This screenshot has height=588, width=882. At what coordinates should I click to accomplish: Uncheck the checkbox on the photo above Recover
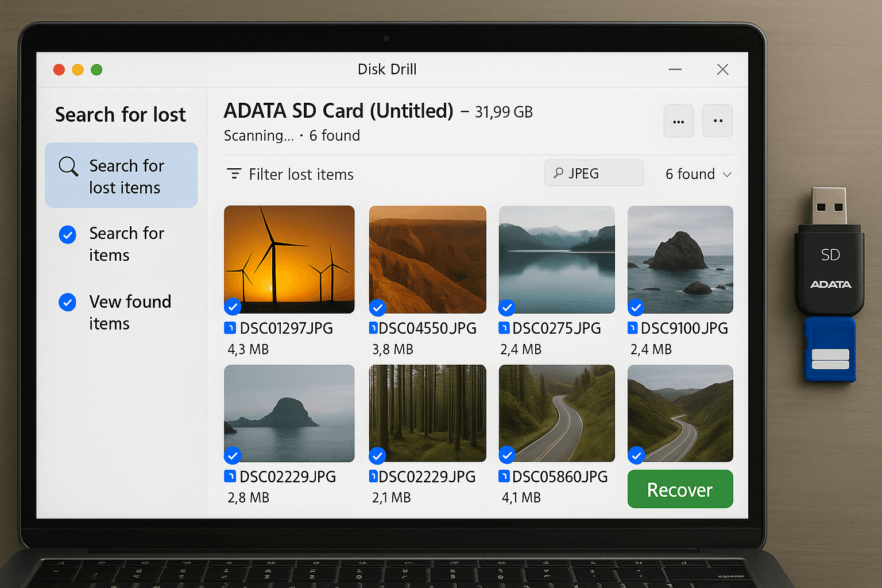pyautogui.click(x=636, y=456)
